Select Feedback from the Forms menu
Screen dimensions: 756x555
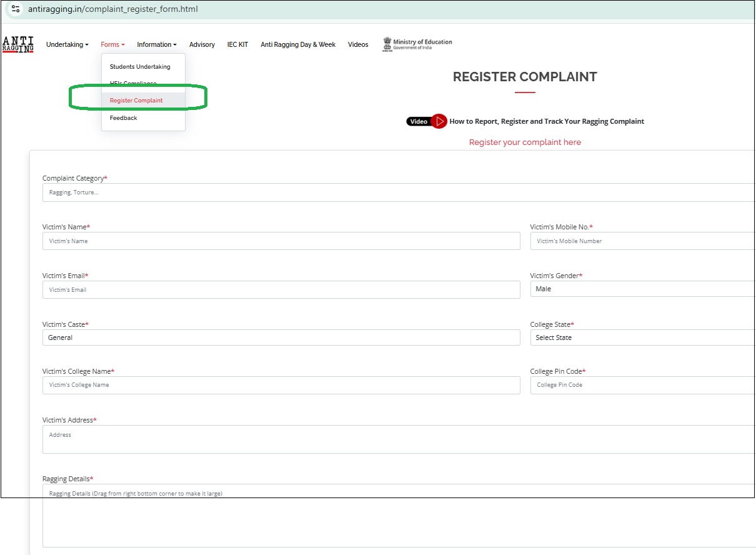[x=123, y=117]
